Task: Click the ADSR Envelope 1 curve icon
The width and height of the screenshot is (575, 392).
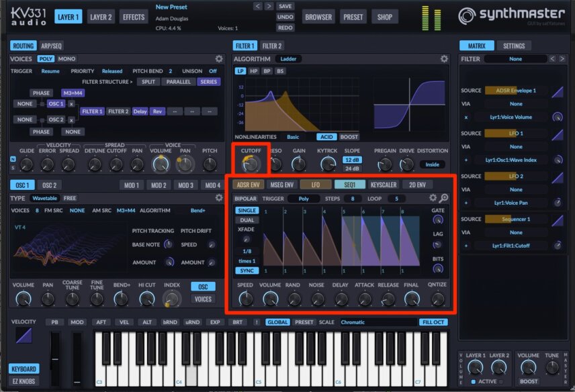Action: 558,91
